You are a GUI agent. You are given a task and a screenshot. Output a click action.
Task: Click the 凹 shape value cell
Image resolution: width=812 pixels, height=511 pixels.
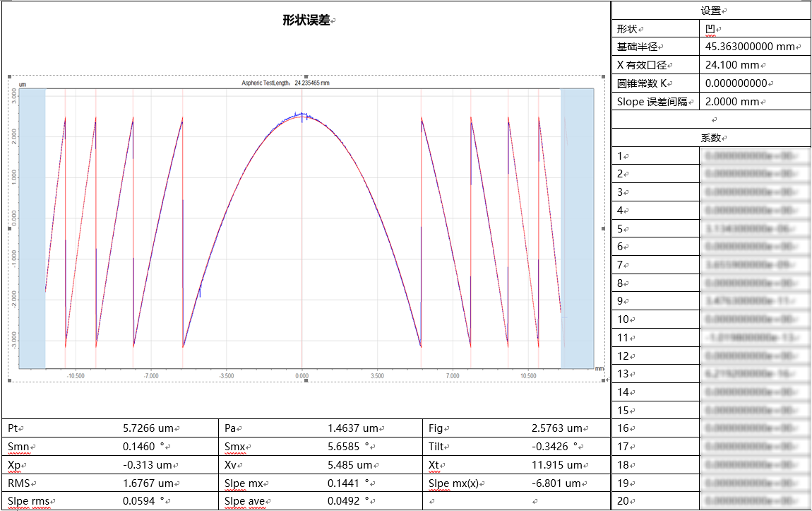tap(710, 29)
